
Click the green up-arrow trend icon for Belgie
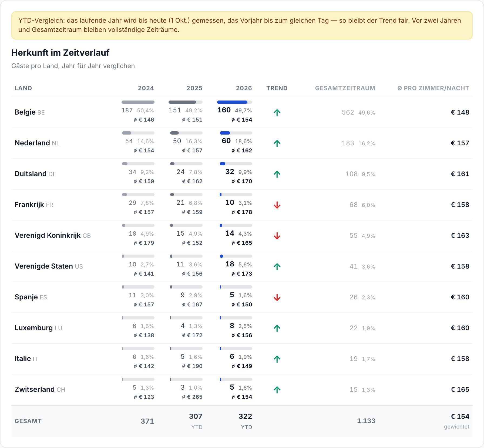coord(277,112)
